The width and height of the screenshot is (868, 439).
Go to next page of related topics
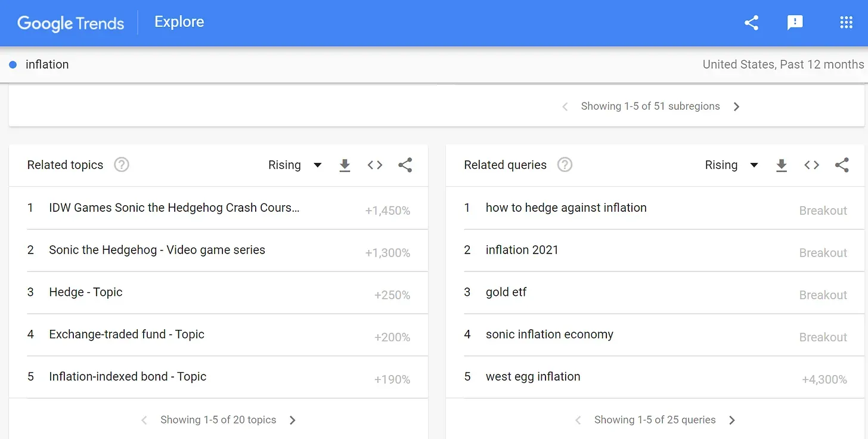coord(292,420)
